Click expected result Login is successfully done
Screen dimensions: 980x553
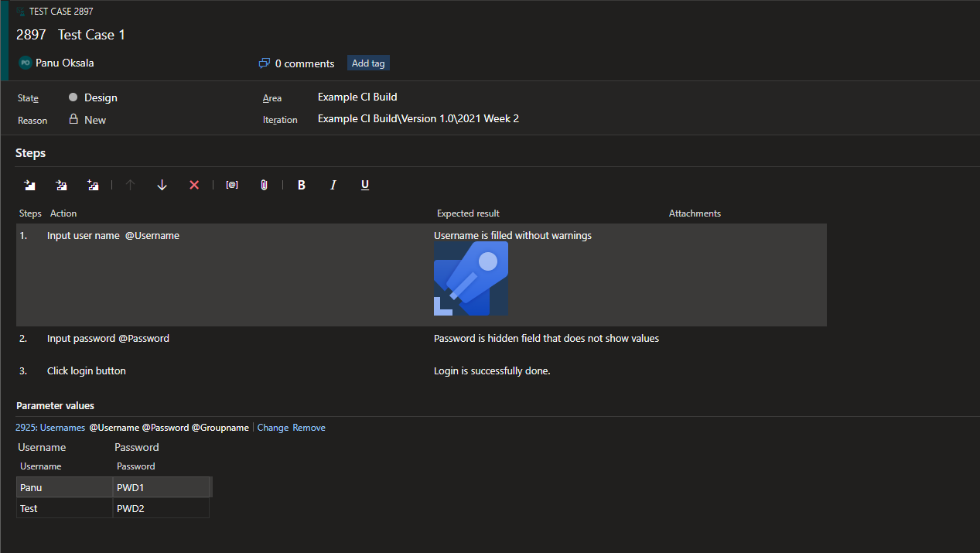coord(492,371)
